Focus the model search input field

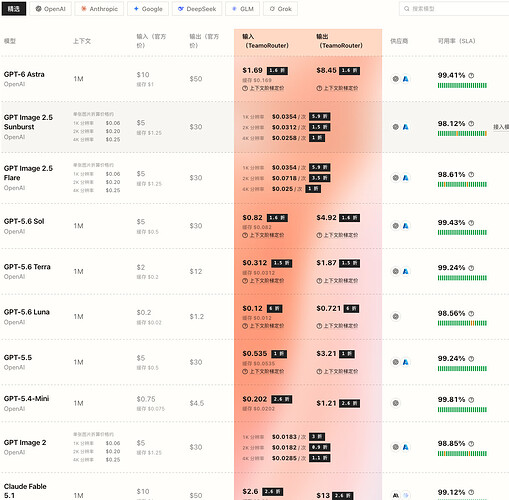click(454, 9)
